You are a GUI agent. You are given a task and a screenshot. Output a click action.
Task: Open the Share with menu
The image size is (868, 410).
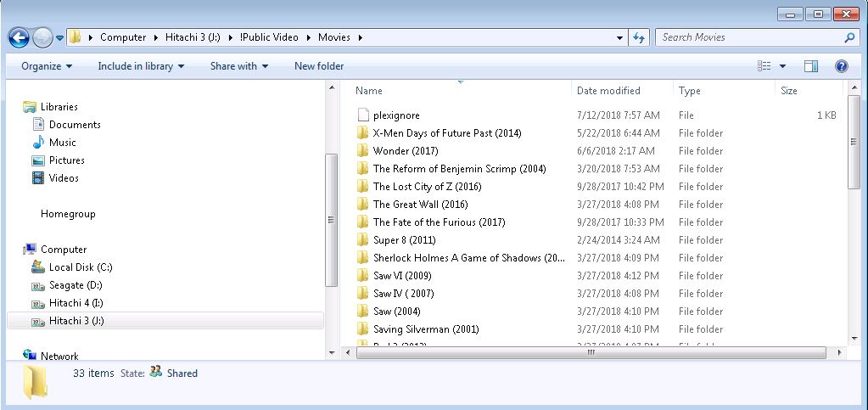click(239, 66)
